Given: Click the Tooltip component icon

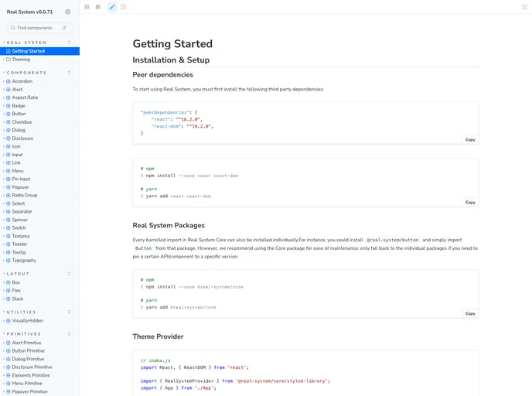Looking at the screenshot, I should [x=9, y=252].
